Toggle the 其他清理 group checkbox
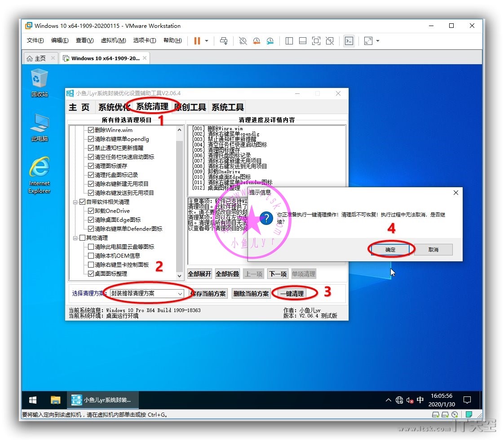 pyautogui.click(x=82, y=238)
